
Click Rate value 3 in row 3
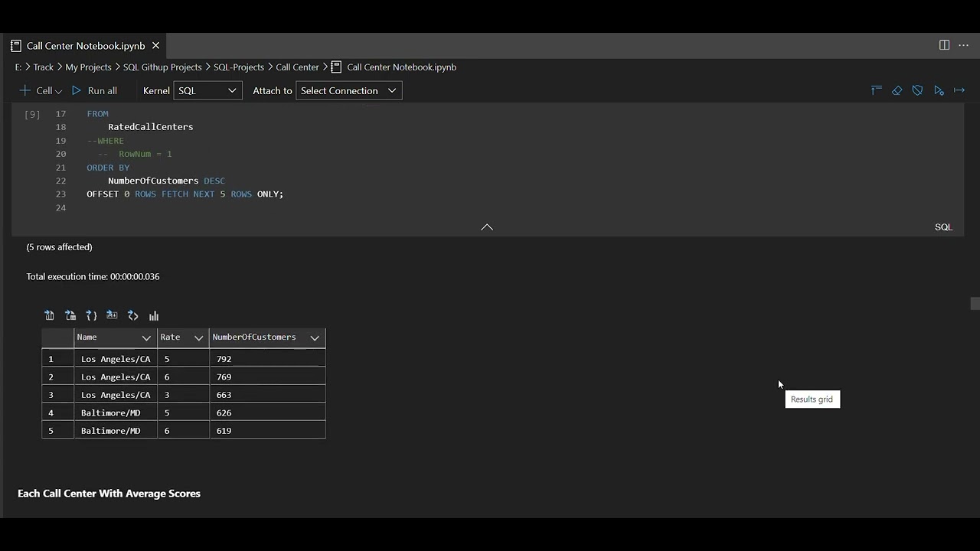point(183,395)
